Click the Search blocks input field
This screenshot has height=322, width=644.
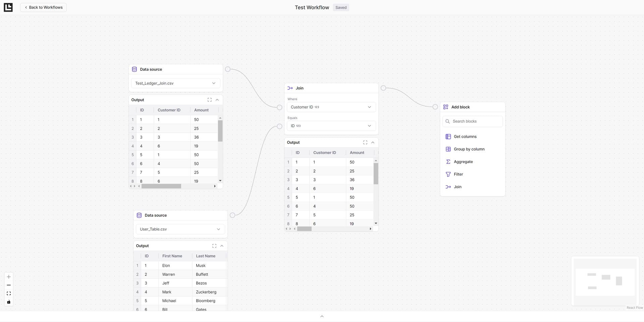[476, 121]
